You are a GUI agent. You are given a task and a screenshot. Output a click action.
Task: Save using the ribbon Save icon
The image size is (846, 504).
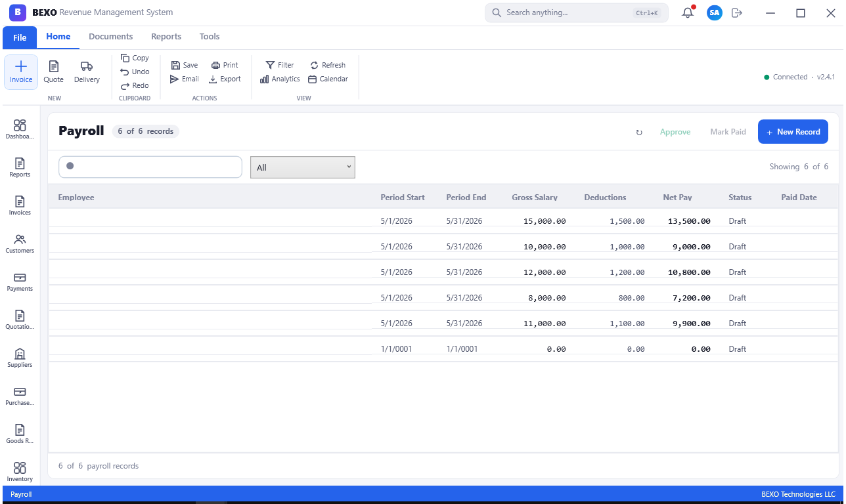coord(185,65)
